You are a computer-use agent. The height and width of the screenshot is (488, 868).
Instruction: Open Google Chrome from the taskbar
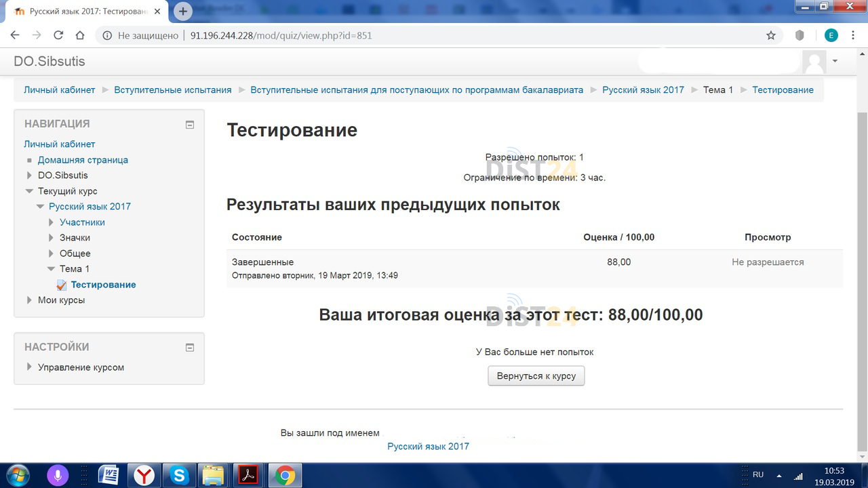(x=283, y=474)
